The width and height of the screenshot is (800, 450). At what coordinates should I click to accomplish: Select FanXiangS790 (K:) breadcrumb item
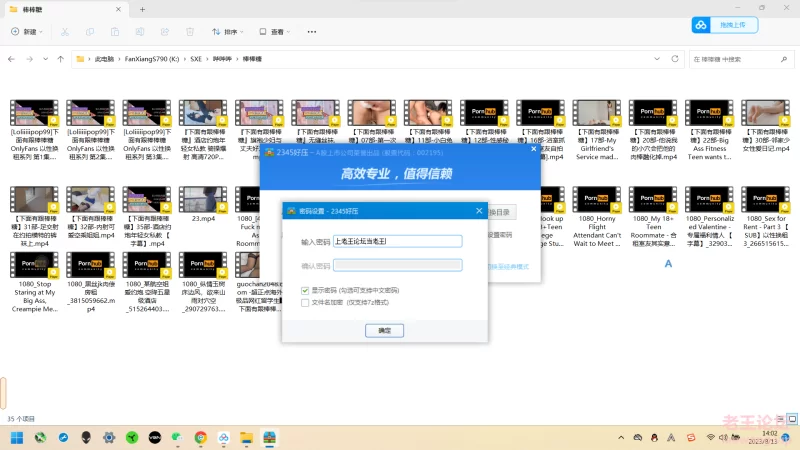[x=152, y=59]
